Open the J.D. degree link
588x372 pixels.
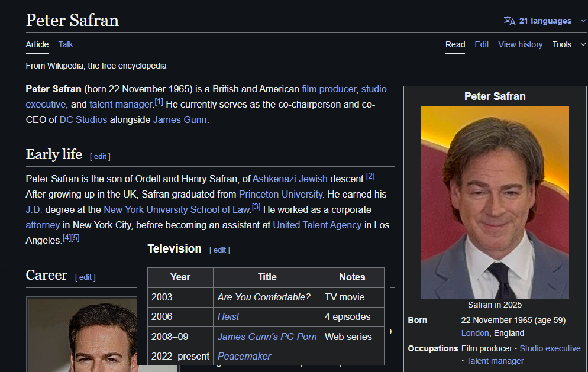(x=34, y=209)
